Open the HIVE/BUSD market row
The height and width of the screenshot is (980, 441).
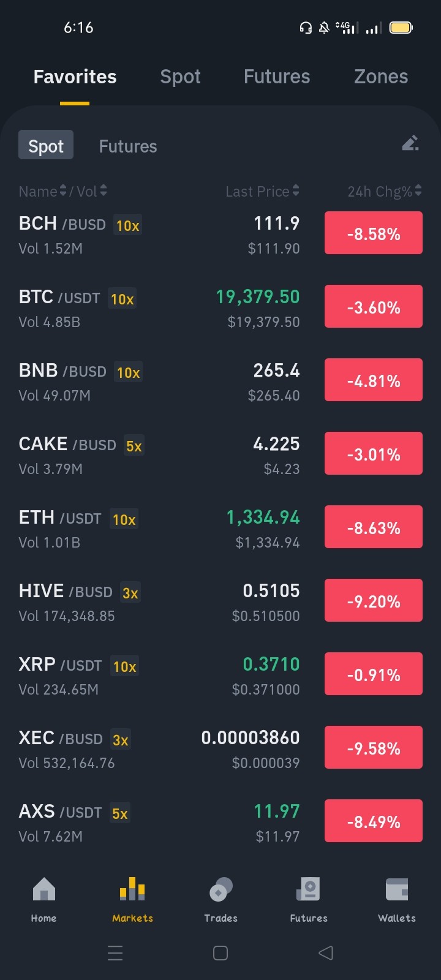(x=221, y=602)
